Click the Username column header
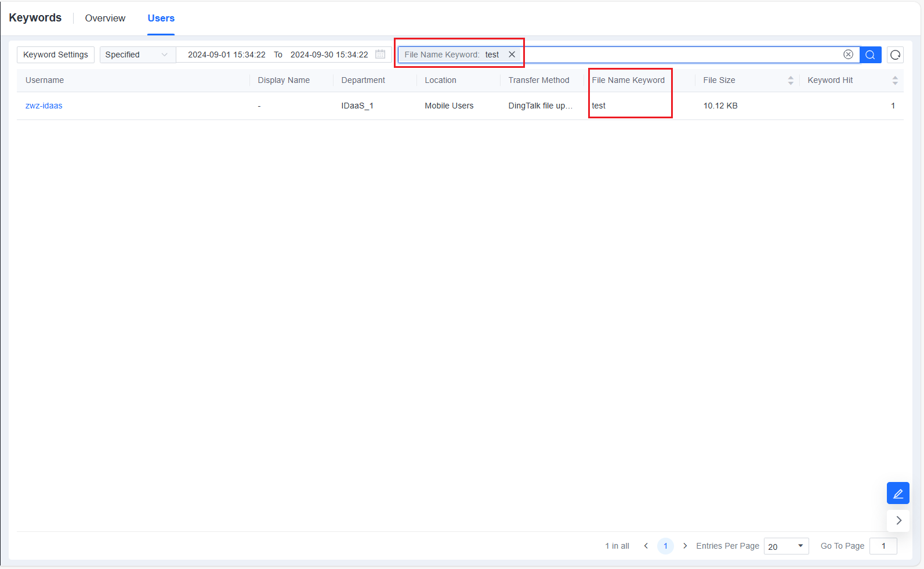The height and width of the screenshot is (569, 924). coord(45,80)
